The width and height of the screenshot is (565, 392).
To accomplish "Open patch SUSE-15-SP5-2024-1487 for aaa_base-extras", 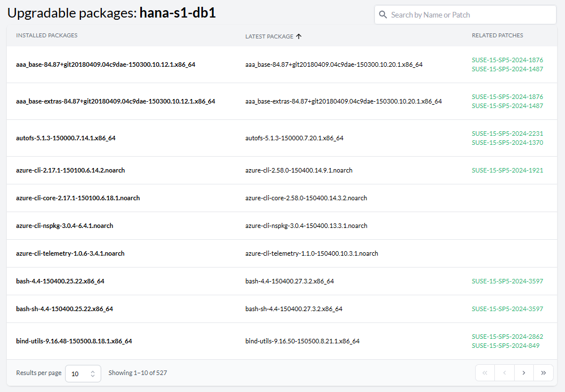I will [507, 106].
